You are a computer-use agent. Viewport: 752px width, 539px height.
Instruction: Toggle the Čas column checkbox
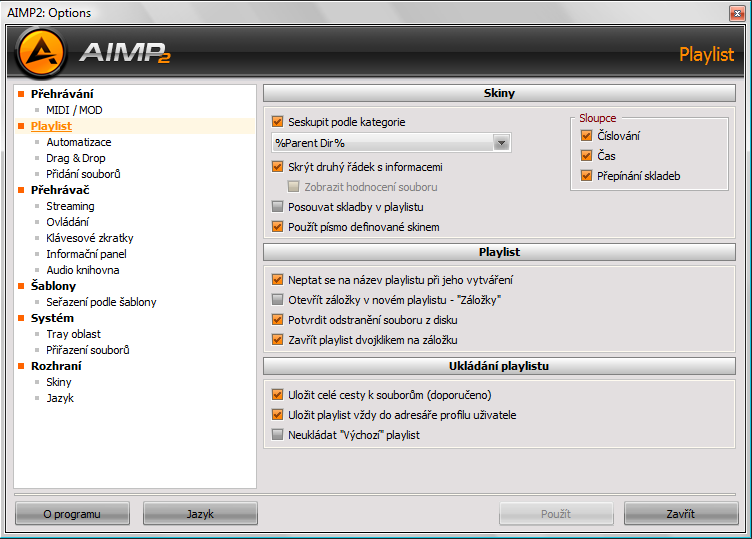pyautogui.click(x=586, y=156)
